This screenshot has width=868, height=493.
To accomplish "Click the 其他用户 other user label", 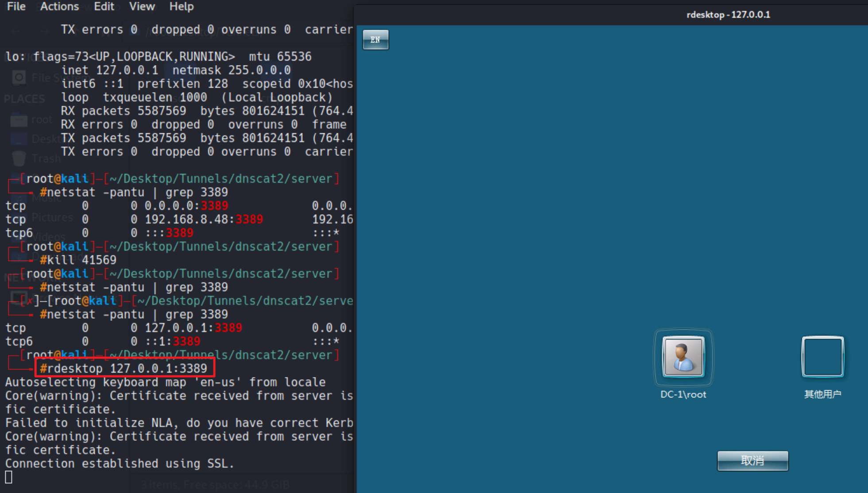I will point(822,394).
